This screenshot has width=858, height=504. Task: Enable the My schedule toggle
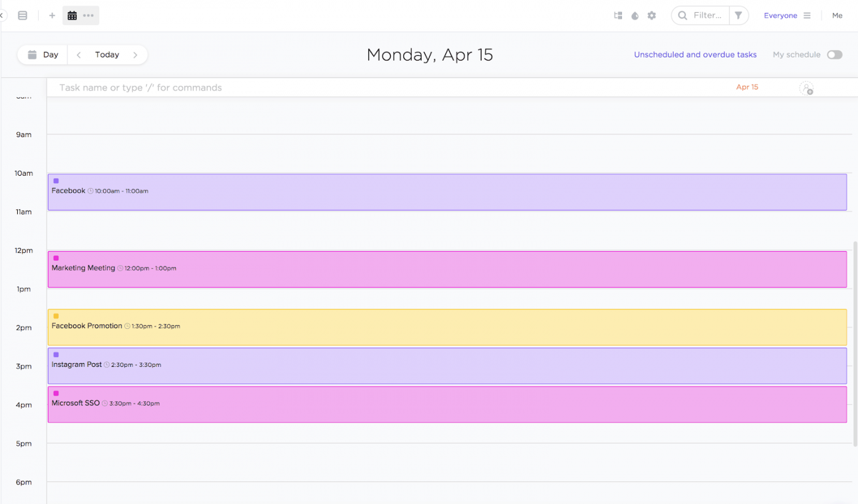(x=834, y=55)
